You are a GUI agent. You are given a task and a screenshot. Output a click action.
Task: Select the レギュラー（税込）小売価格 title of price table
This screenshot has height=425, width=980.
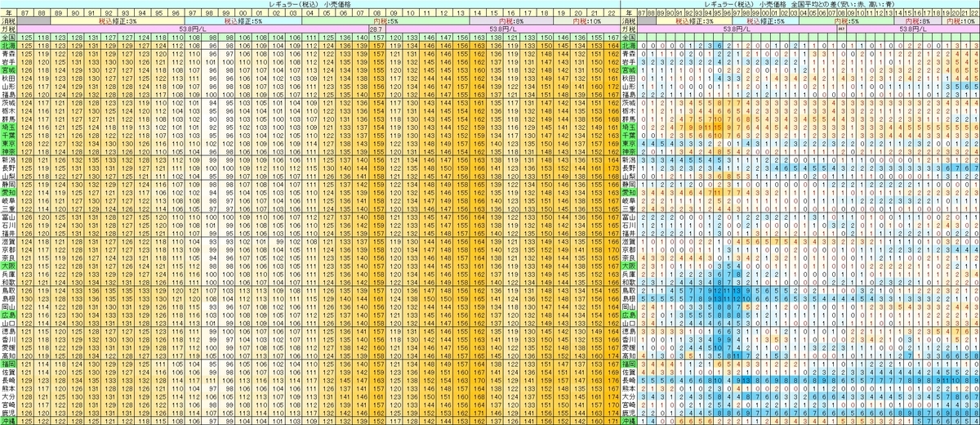point(310,4)
